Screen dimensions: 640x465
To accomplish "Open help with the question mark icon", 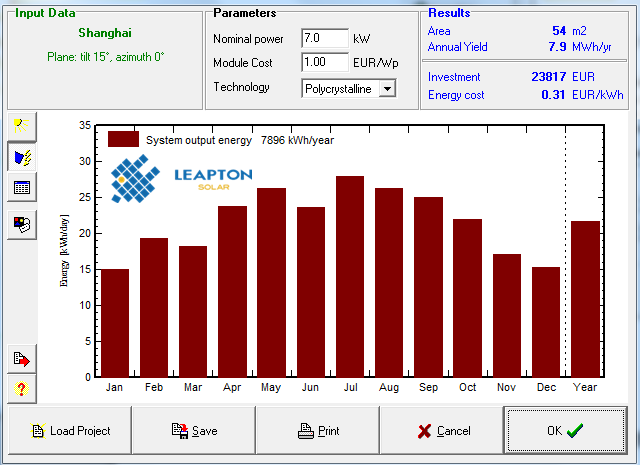I will click(22, 388).
